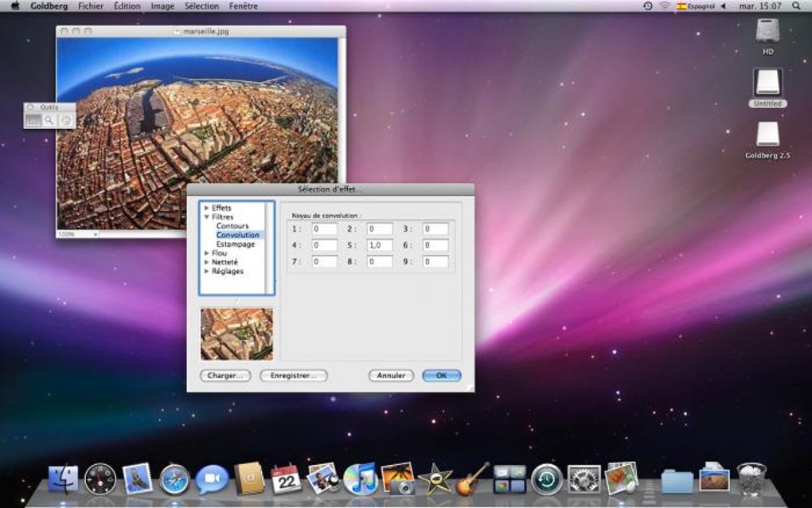Open the Édition menu
The height and width of the screenshot is (508, 812).
127,6
